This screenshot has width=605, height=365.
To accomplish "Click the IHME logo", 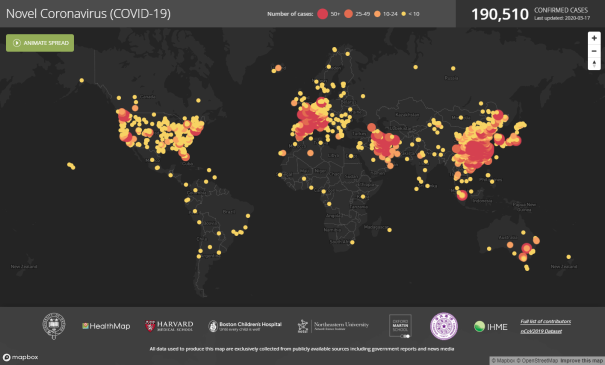I will point(490,327).
